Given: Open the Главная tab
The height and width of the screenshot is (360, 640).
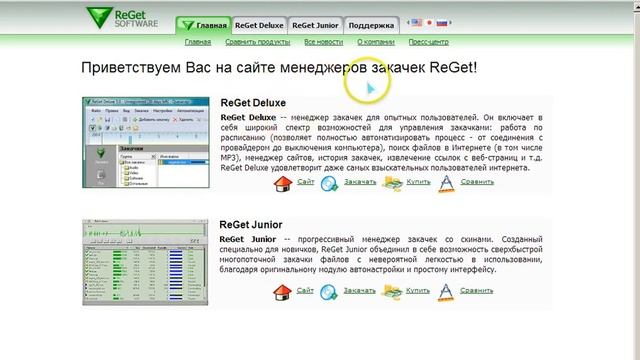Looking at the screenshot, I should point(204,25).
